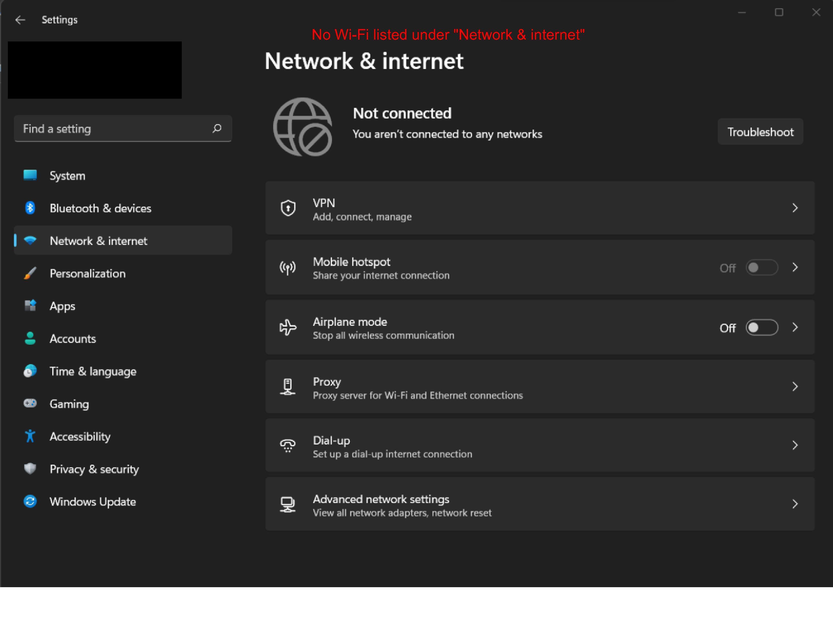This screenshot has height=644, width=833.
Task: Open the Bluetooth & devices section
Action: 100,208
